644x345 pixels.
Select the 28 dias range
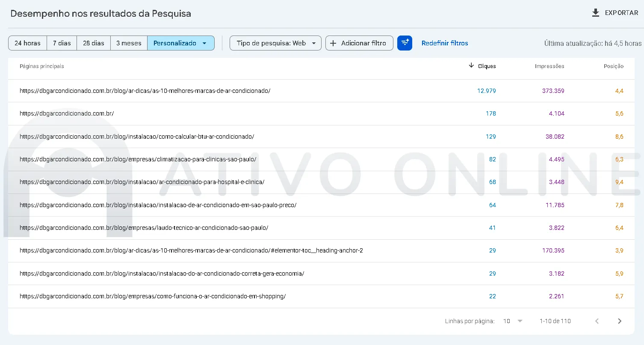pyautogui.click(x=94, y=43)
